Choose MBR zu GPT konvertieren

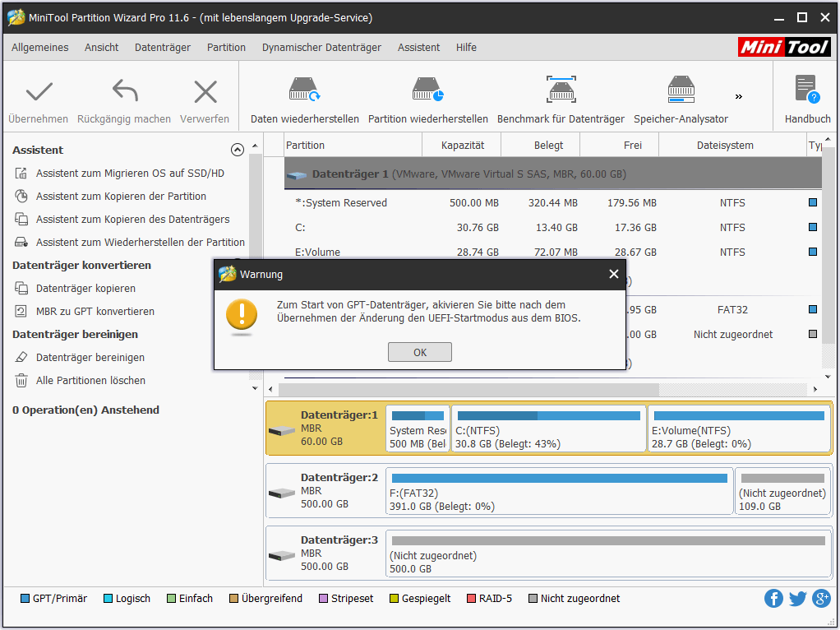[x=95, y=312]
